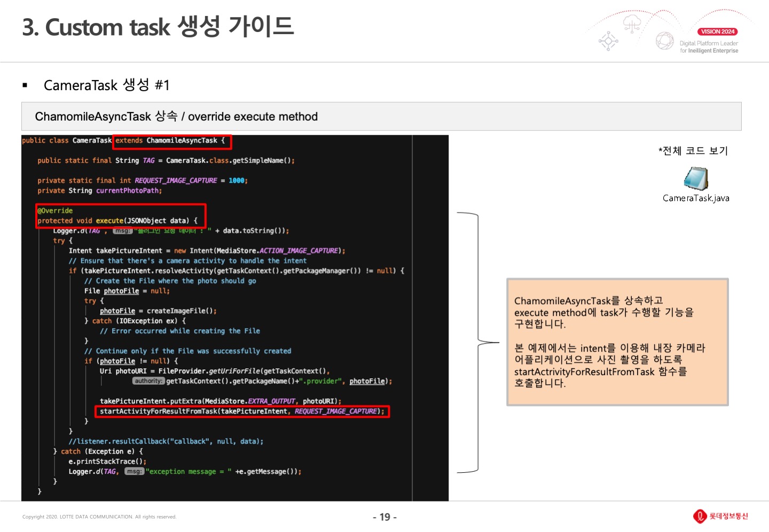The width and height of the screenshot is (769, 532).
Task: Click the cloud network icon in the header
Action: coord(632,23)
